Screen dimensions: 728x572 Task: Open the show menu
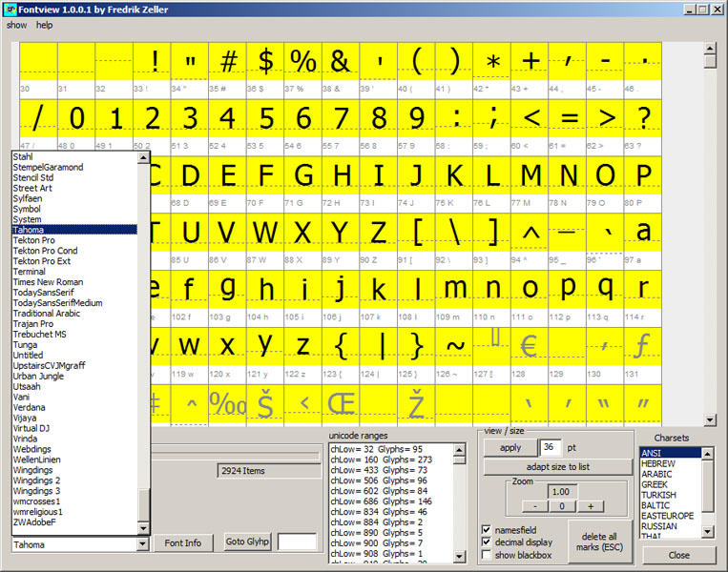[x=17, y=25]
